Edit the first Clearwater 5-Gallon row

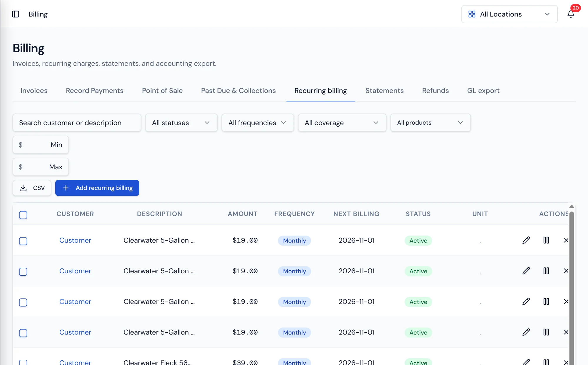coord(526,240)
